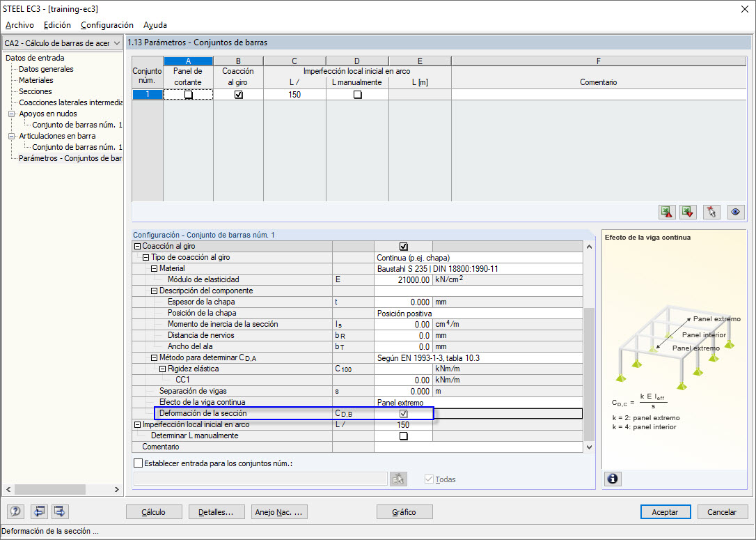Click the Cálculo button

pyautogui.click(x=153, y=512)
